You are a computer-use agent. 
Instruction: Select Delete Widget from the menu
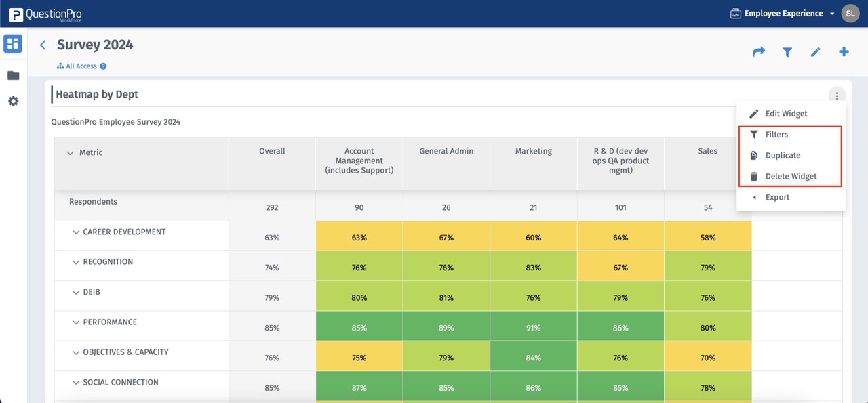tap(791, 176)
